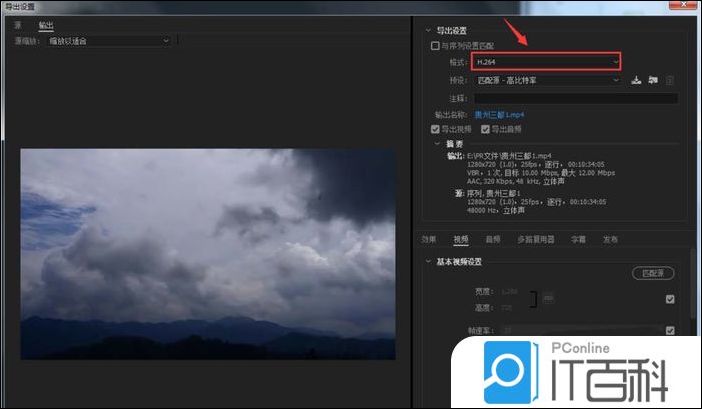Click the AAC, 320 Kbps summary line
The image size is (702, 409).
pyautogui.click(x=515, y=181)
